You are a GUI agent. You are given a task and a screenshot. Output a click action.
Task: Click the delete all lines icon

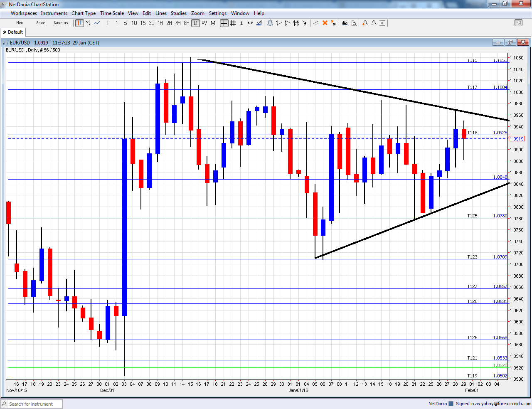334,23
